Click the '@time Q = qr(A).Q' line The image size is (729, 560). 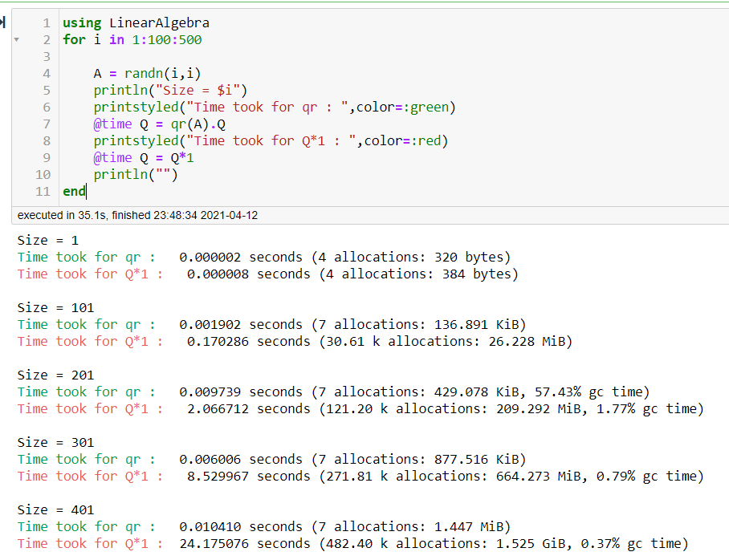pyautogui.click(x=160, y=124)
